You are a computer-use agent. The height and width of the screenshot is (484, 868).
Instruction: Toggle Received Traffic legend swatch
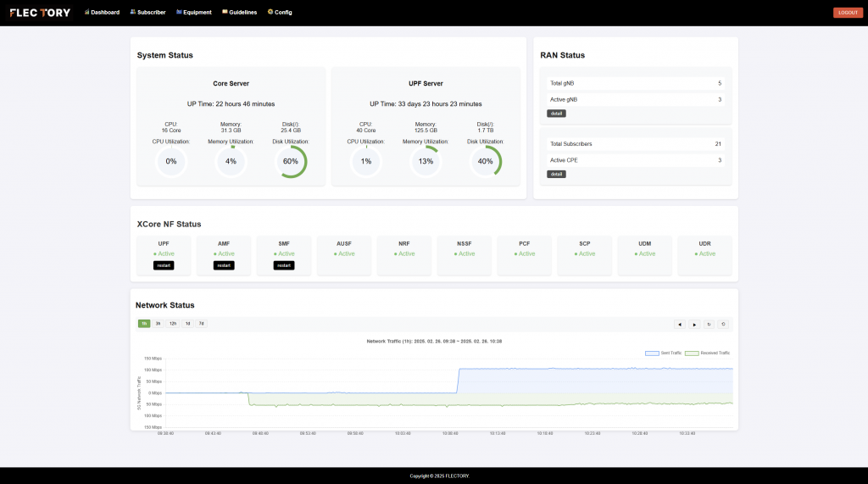[x=692, y=353]
